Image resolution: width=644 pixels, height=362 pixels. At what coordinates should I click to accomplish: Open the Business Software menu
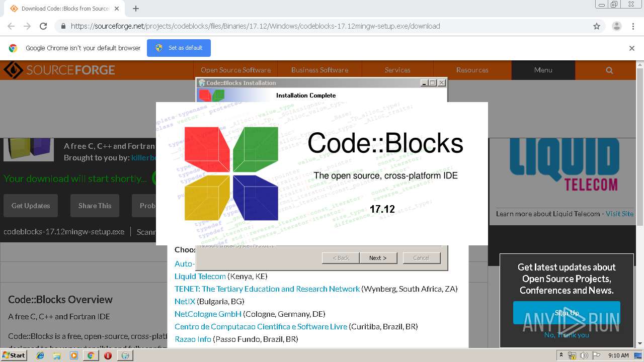(319, 70)
